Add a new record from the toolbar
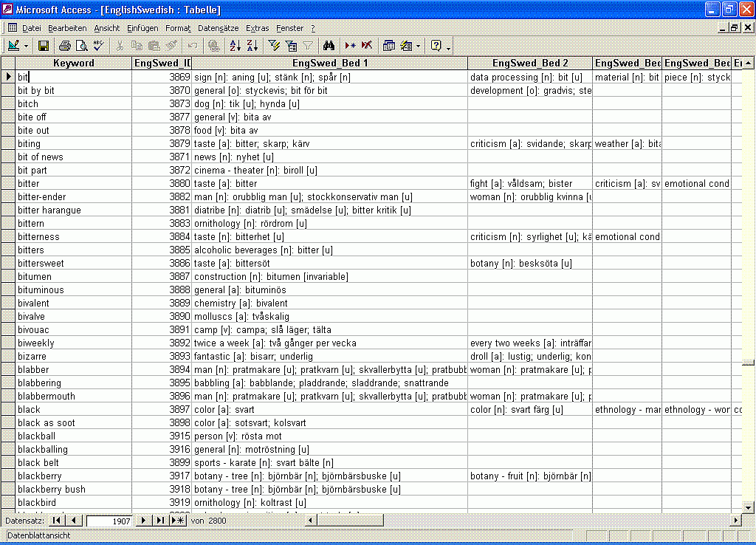 click(x=351, y=46)
